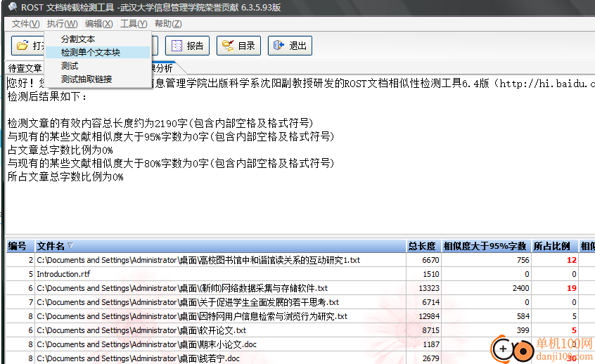This screenshot has height=364, width=595.
Task: Choose 检测单个文本块 menu entry
Action: pyautogui.click(x=98, y=52)
